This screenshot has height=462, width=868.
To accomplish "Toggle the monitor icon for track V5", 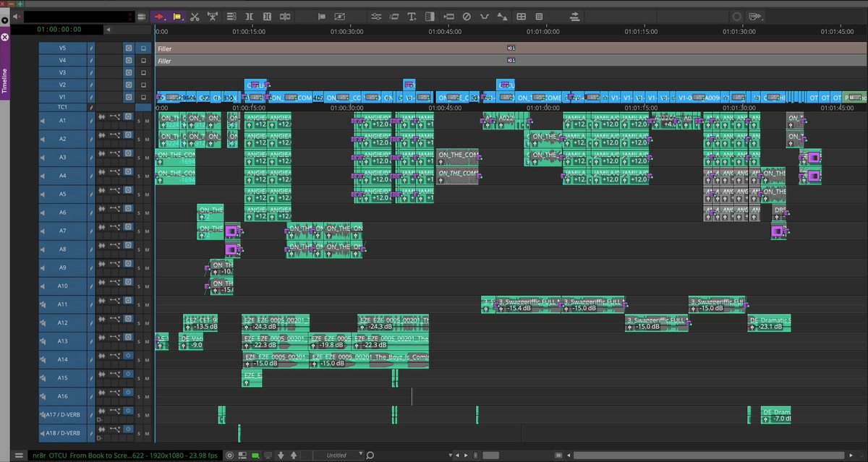I will tap(143, 48).
